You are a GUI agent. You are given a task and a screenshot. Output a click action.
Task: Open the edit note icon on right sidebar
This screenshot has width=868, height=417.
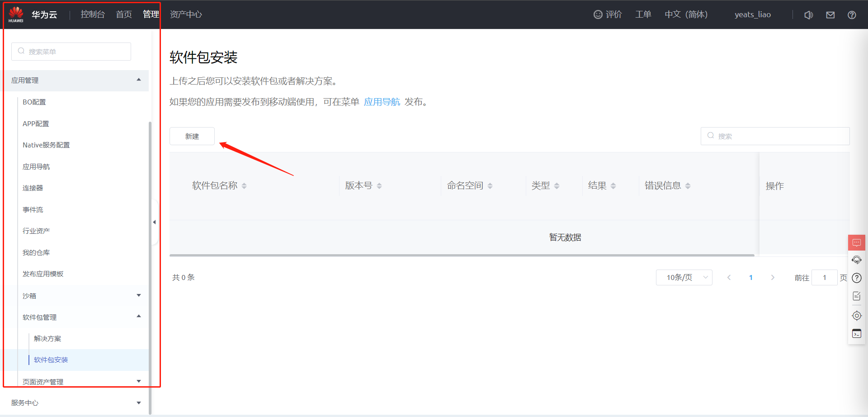[x=857, y=296]
